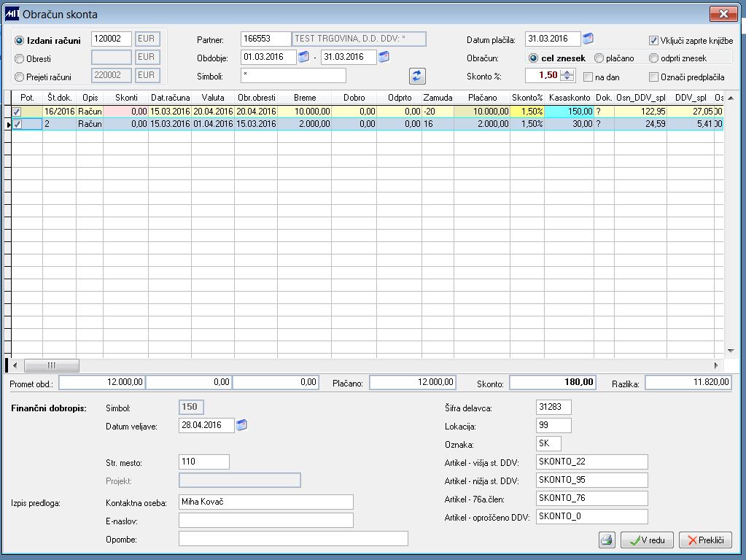
Task: Toggle Vključi zaprte knjižbe checkbox
Action: 653,40
